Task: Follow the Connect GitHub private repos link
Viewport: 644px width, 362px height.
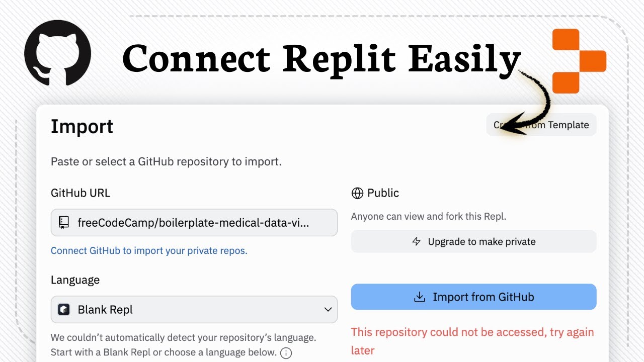Action: 149,250
